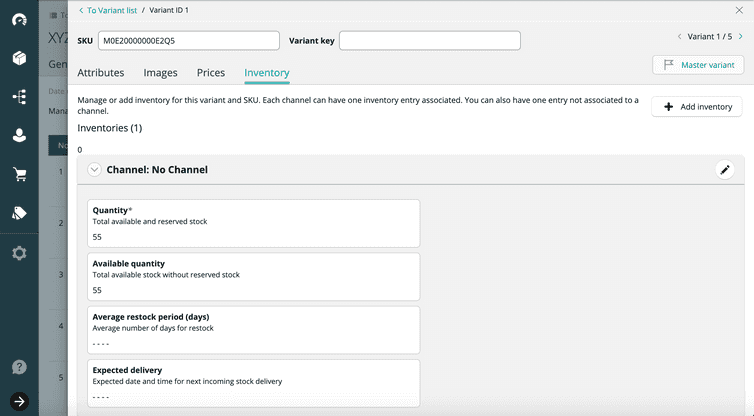Close the variant detail panel

coord(739,10)
